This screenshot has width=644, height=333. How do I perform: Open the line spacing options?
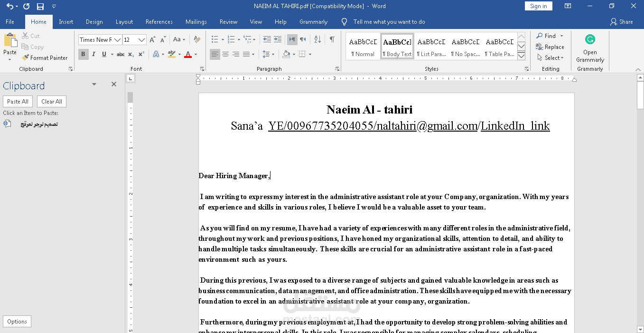click(268, 54)
